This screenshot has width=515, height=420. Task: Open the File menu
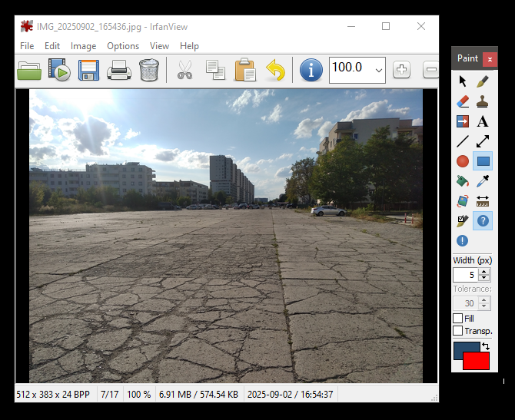27,46
